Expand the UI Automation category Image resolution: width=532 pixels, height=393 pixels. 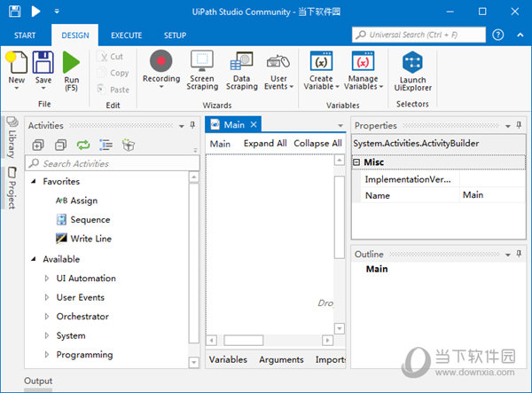click(47, 279)
